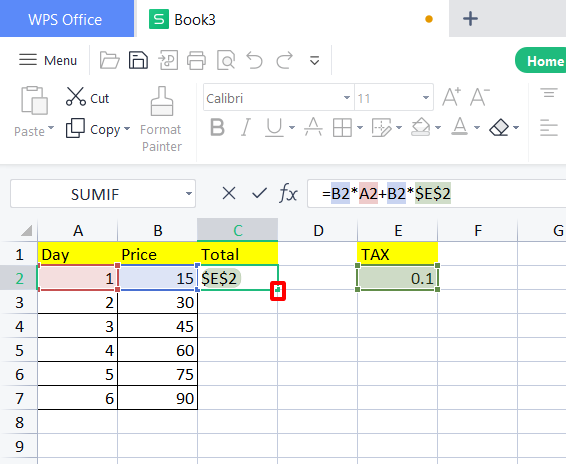
Task: Toggle Bold formatting
Action: 217,127
